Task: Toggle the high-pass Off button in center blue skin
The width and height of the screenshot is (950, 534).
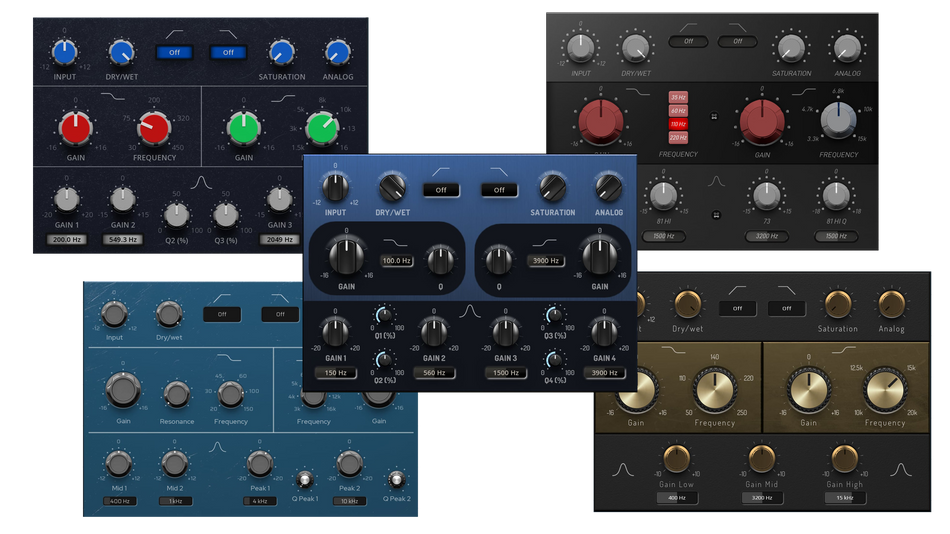Action: [441, 190]
